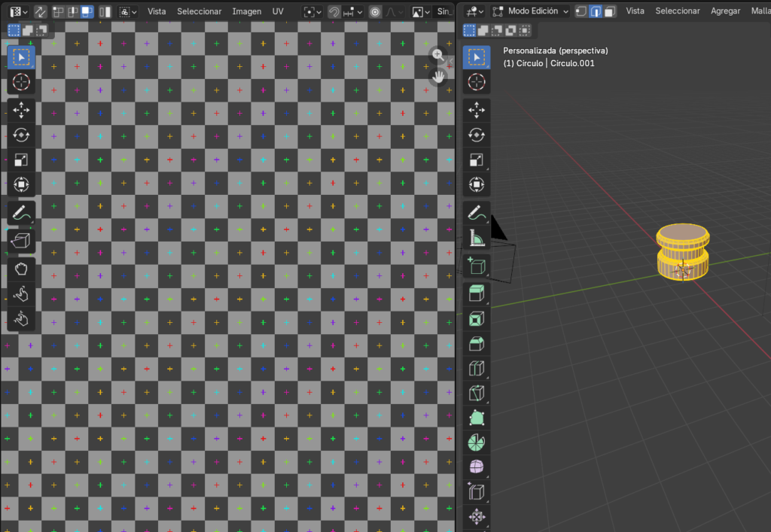Select the Rip Region tool in UV editor
771x532 pixels.
[21, 241]
